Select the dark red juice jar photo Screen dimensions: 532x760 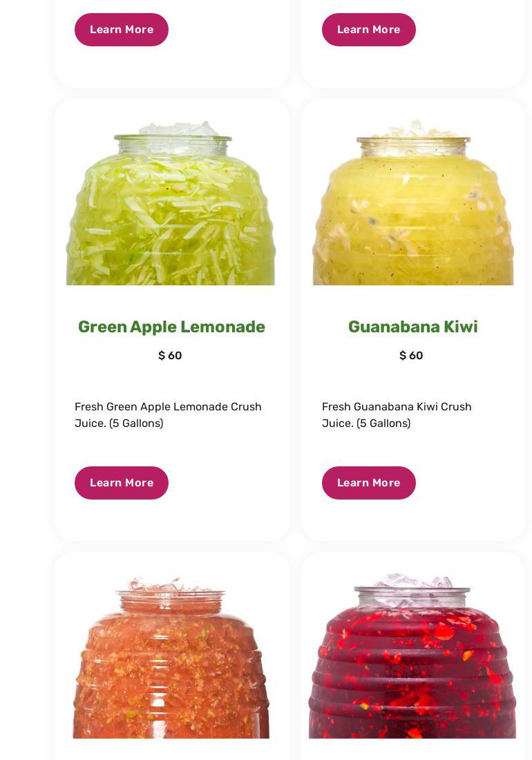412,656
